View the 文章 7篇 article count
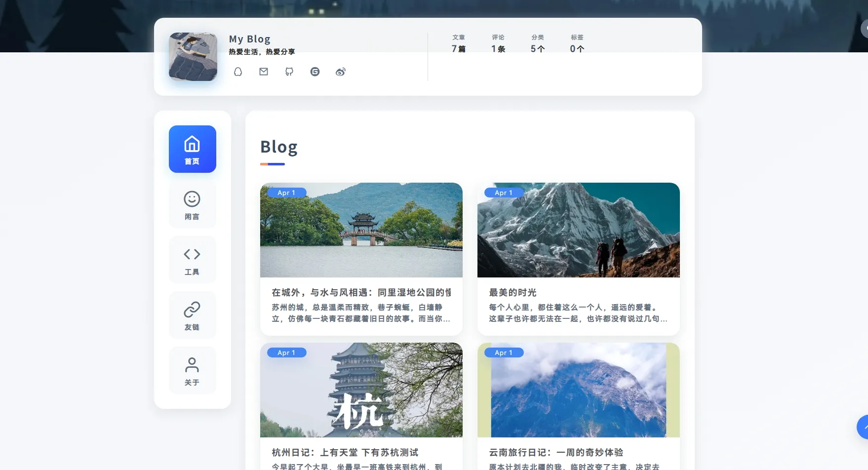Image resolution: width=868 pixels, height=470 pixels. coord(459,43)
